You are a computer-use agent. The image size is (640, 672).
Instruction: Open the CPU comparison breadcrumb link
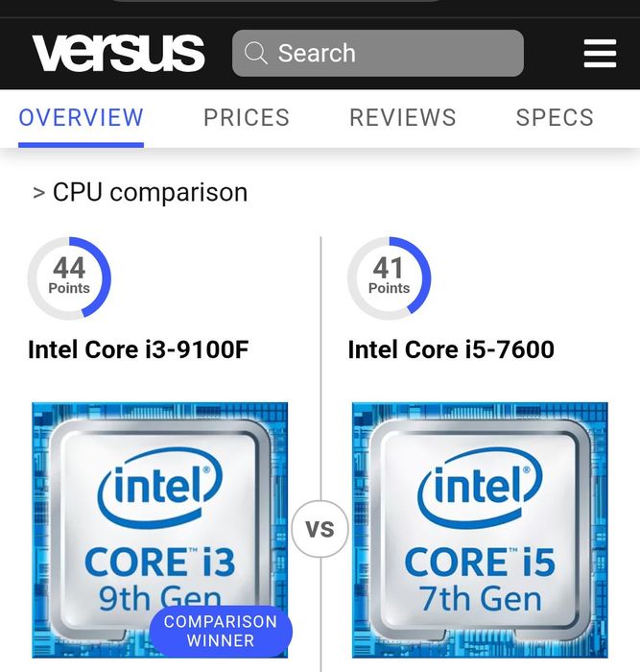(151, 192)
